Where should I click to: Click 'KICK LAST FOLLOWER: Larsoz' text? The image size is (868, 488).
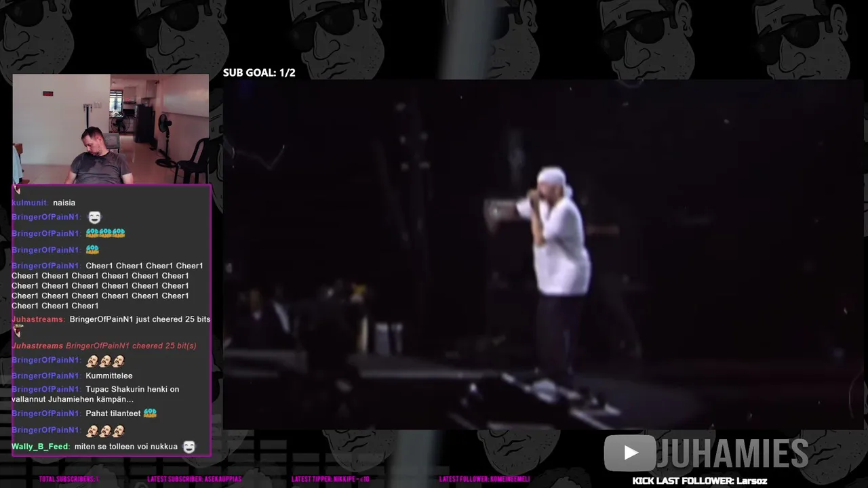click(700, 481)
